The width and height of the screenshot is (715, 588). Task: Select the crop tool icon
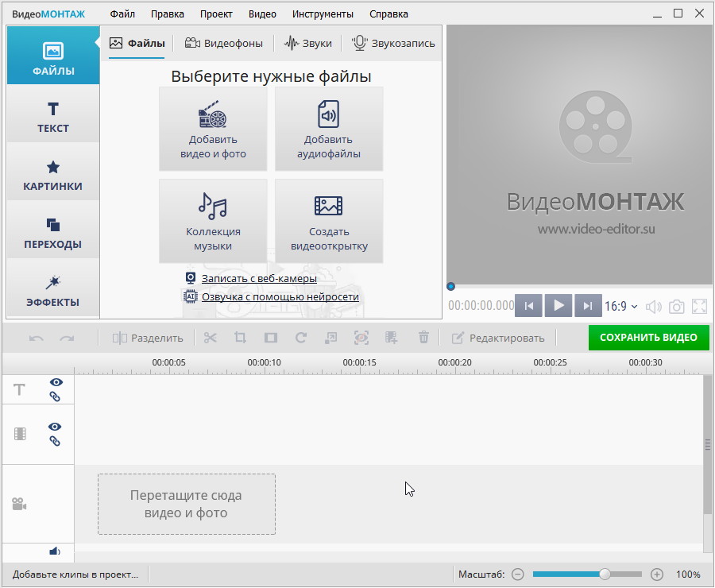coord(240,338)
